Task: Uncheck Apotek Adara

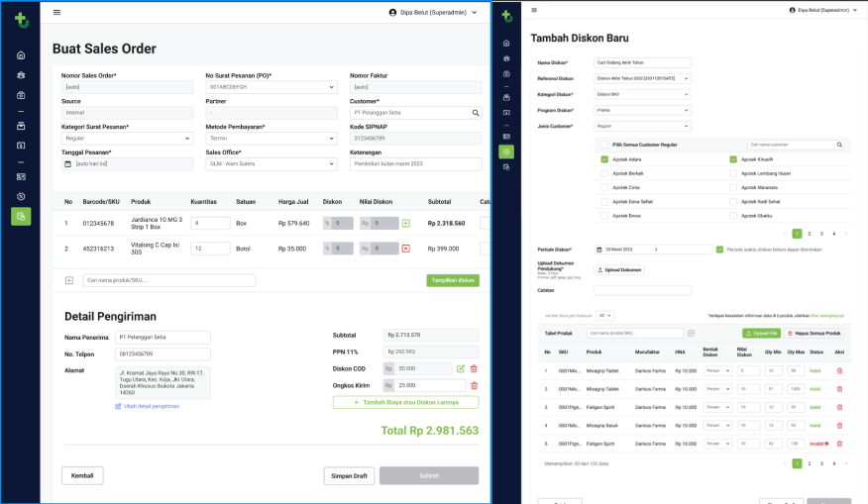Action: pyautogui.click(x=604, y=159)
